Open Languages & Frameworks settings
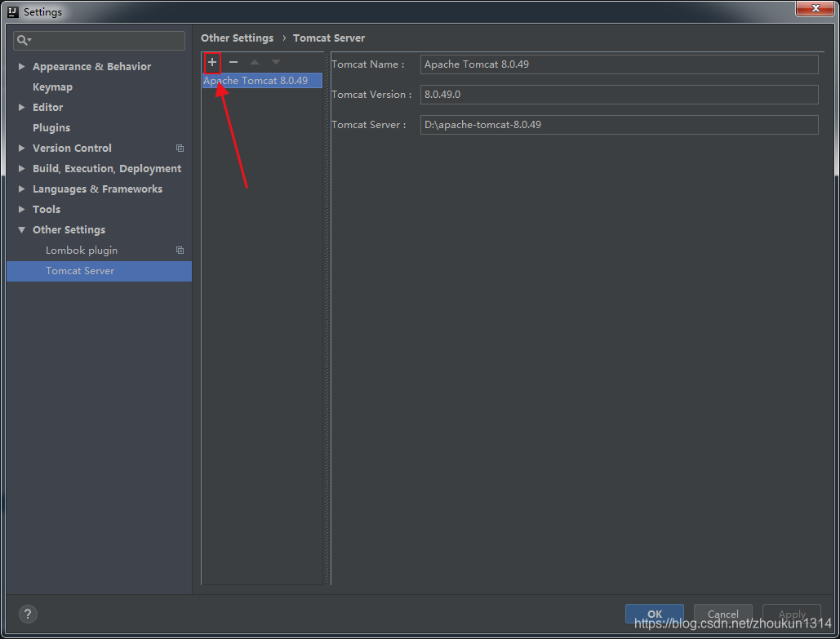 coord(97,189)
